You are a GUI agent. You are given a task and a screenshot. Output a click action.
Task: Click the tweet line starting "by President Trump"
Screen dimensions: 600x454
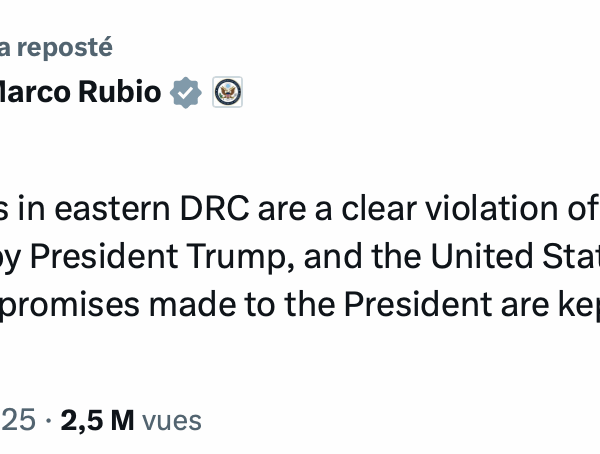tap(300, 256)
